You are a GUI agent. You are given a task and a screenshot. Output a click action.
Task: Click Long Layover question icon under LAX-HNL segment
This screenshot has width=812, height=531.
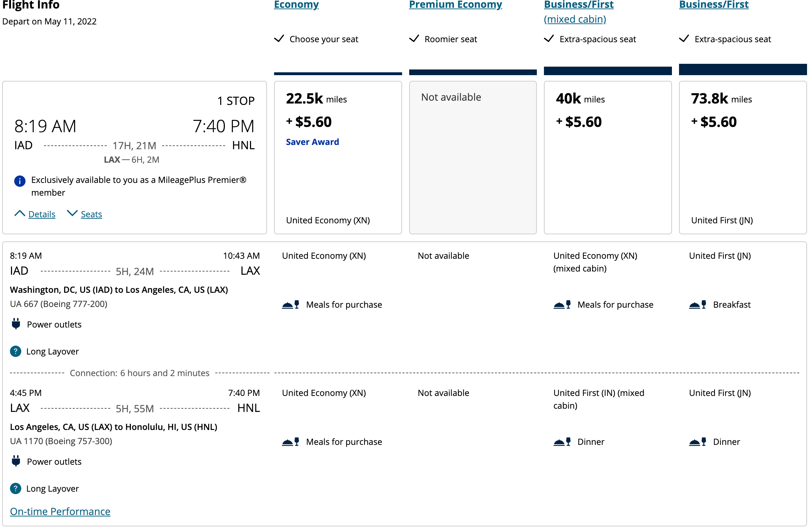coord(16,488)
